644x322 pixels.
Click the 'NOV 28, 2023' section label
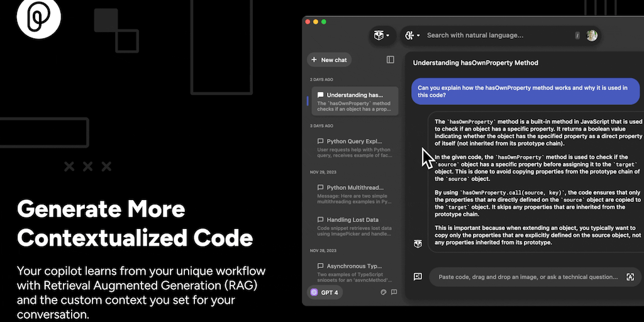click(323, 250)
